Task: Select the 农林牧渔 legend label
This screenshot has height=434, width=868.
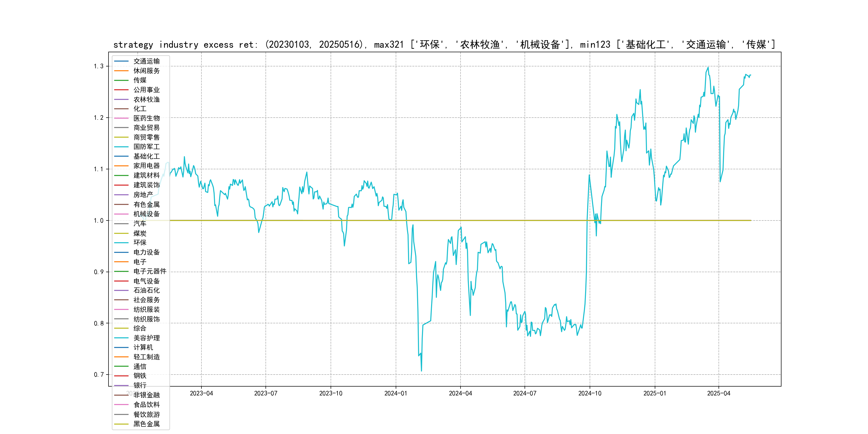Action: (147, 99)
